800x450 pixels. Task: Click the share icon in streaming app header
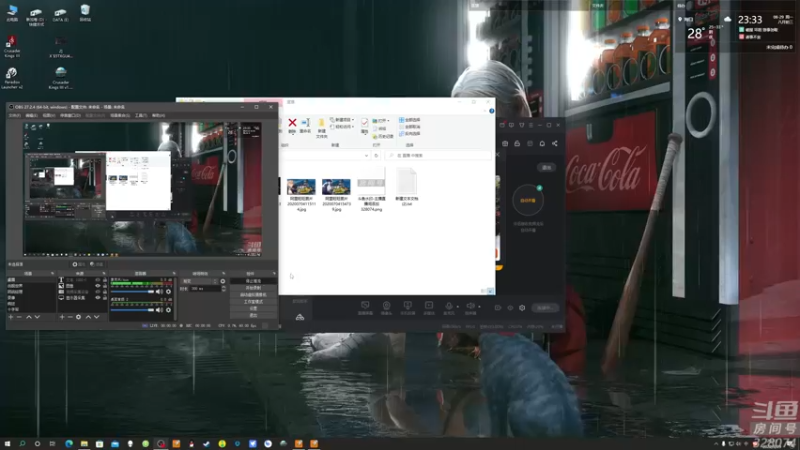pyautogui.click(x=555, y=143)
